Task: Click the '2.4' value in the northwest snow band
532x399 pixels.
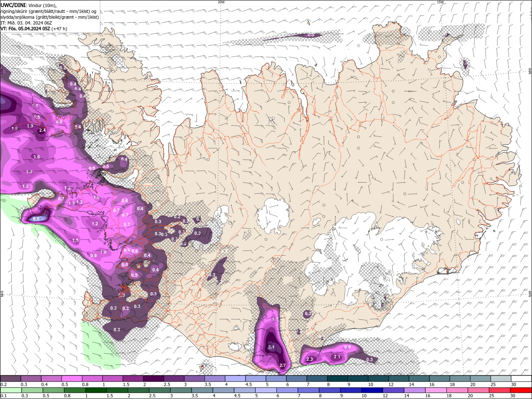Action: [42, 130]
